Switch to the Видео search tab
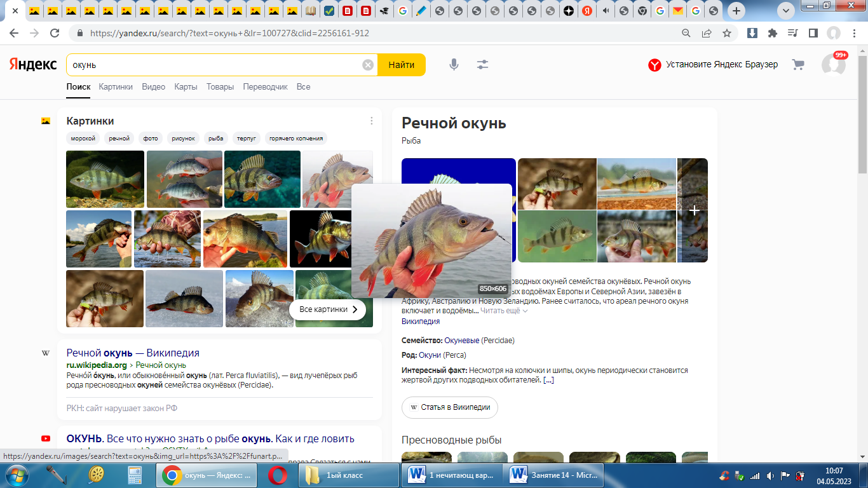The image size is (868, 488). [153, 86]
